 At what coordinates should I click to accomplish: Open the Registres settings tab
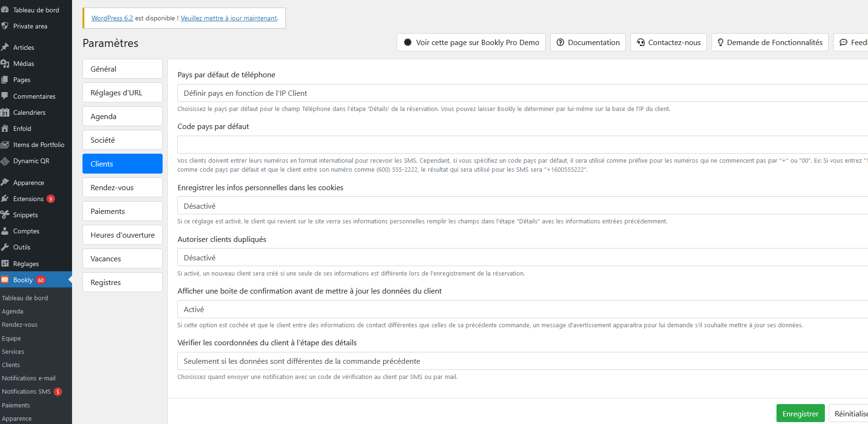pos(122,282)
